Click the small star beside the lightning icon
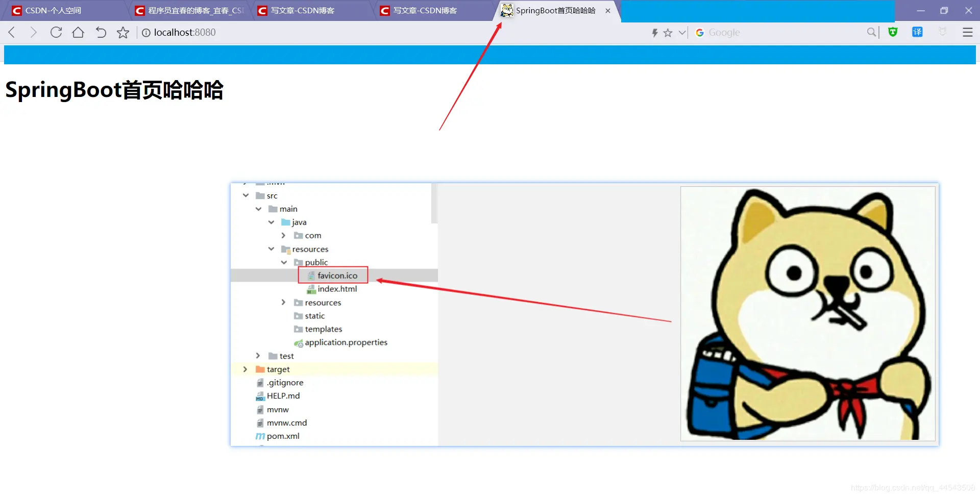Screen dimensions: 980x497 coord(668,33)
